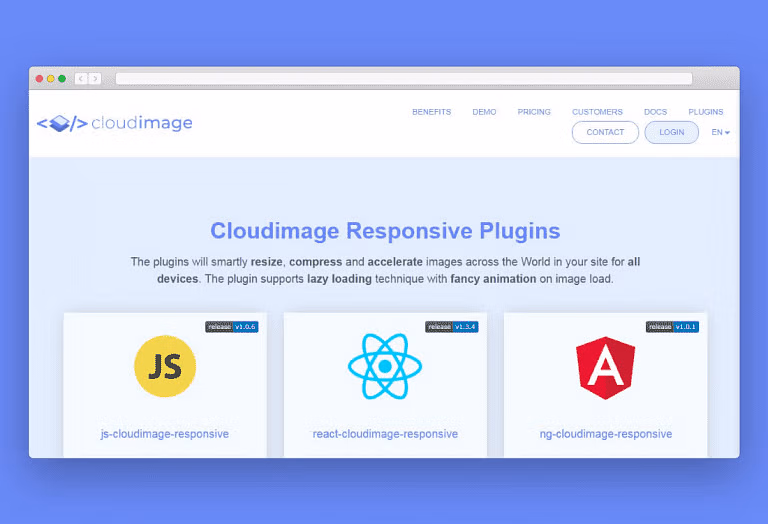Viewport: 768px width, 524px height.
Task: Click the React atom icon
Action: coord(385,366)
